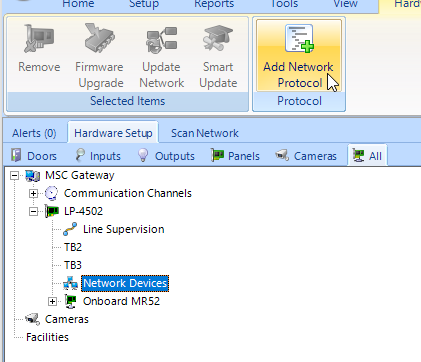421x362 pixels.
Task: Filter hardware tree by Doors
Action: 34,156
